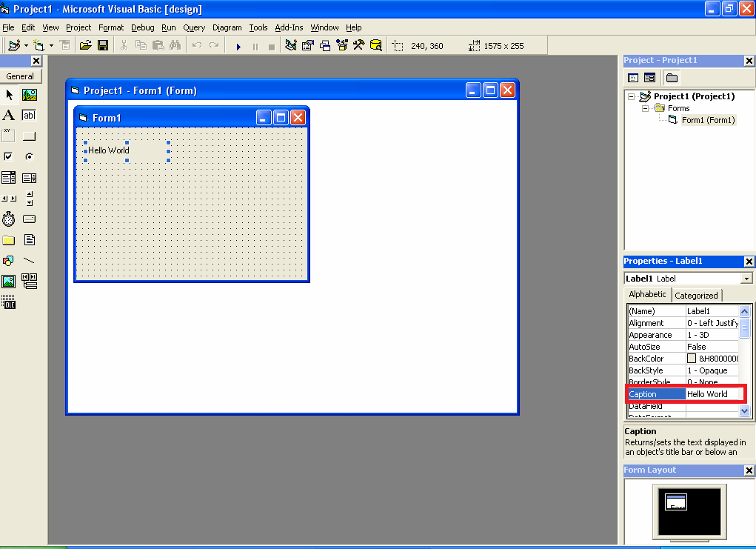Pick the Timer control in toolbox
The image size is (756, 549).
coord(8,219)
